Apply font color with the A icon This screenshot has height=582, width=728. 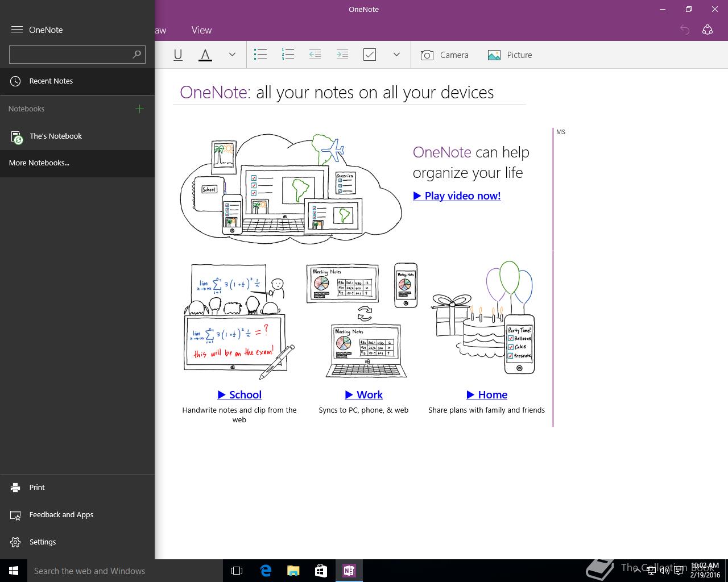coord(205,55)
